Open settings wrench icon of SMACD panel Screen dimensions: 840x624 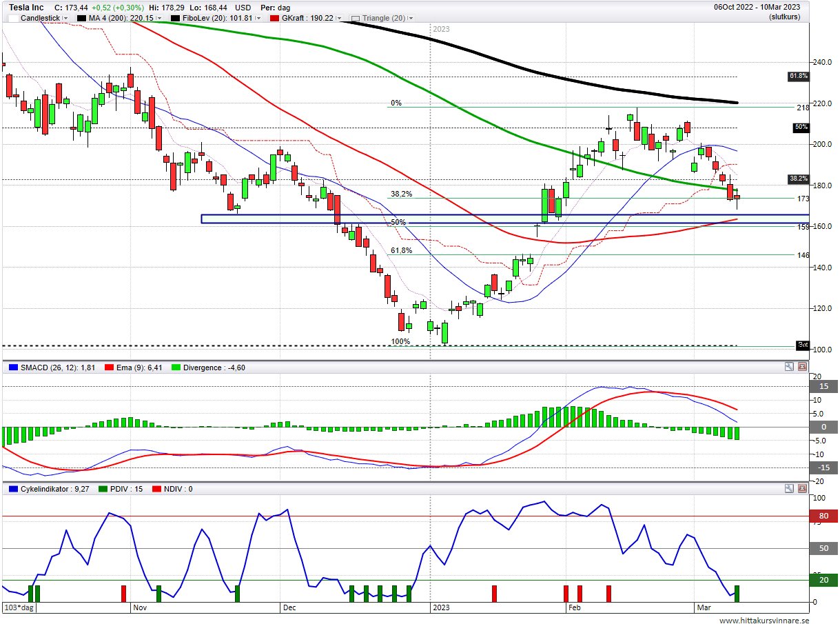[x=789, y=367]
